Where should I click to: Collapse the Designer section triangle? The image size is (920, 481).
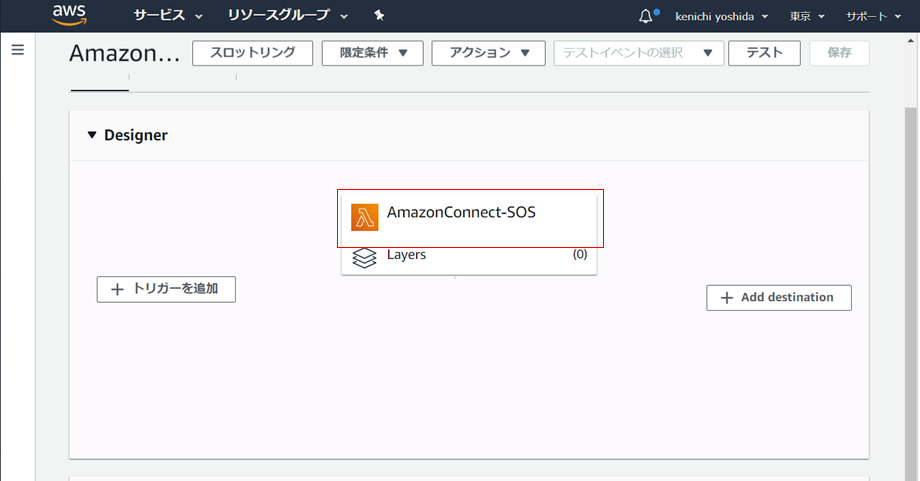coord(92,135)
